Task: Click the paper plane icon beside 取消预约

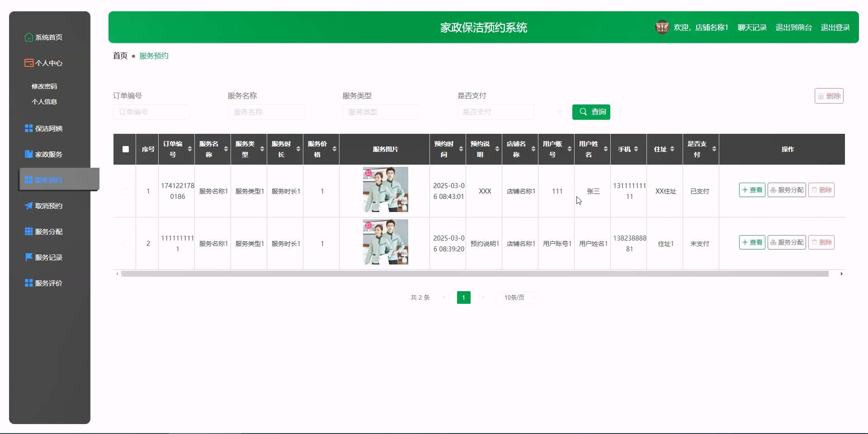Action: click(29, 206)
